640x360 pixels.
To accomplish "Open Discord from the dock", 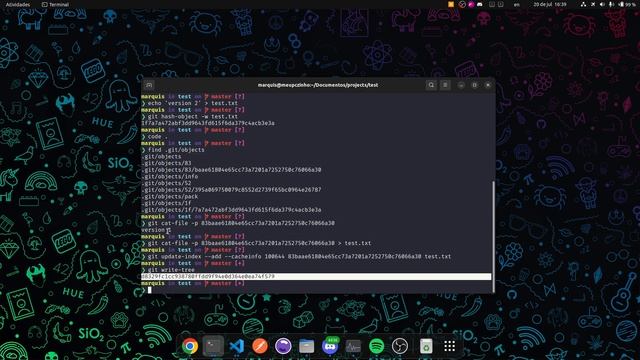I will 330,346.
